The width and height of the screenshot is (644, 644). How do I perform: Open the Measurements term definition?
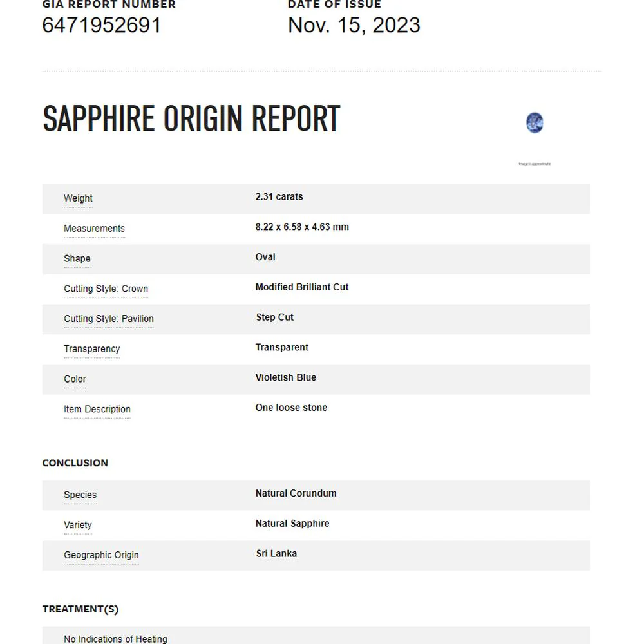94,229
